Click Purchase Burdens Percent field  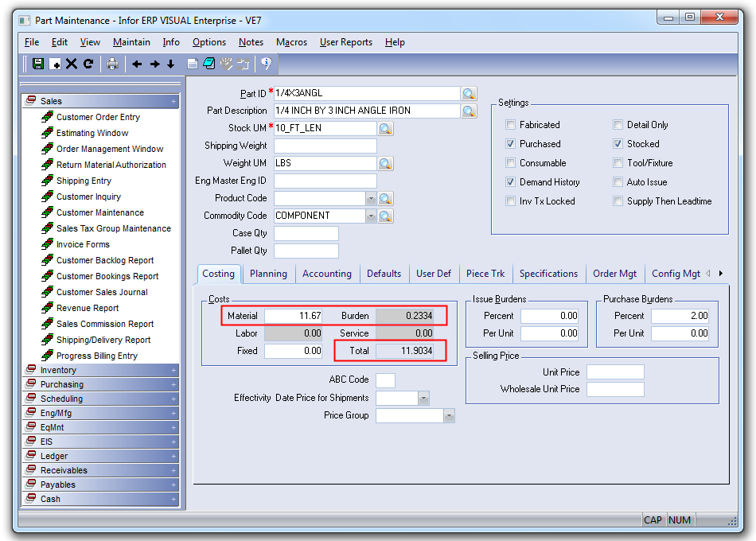tap(680, 316)
